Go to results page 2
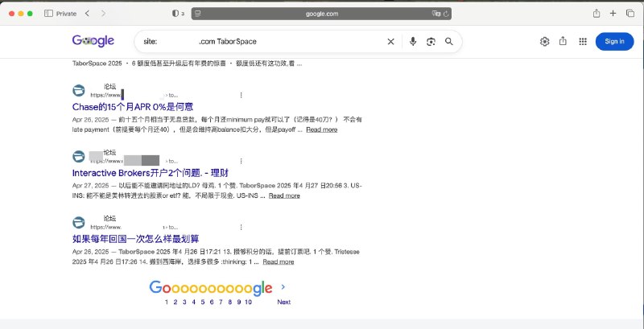The height and width of the screenshot is (329, 644). (x=175, y=302)
